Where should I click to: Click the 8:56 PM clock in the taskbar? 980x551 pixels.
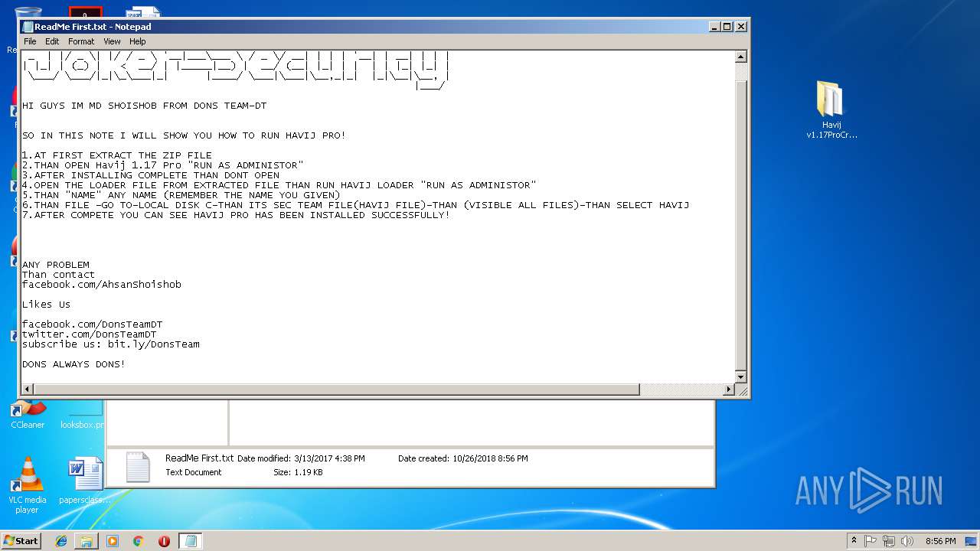tap(940, 541)
